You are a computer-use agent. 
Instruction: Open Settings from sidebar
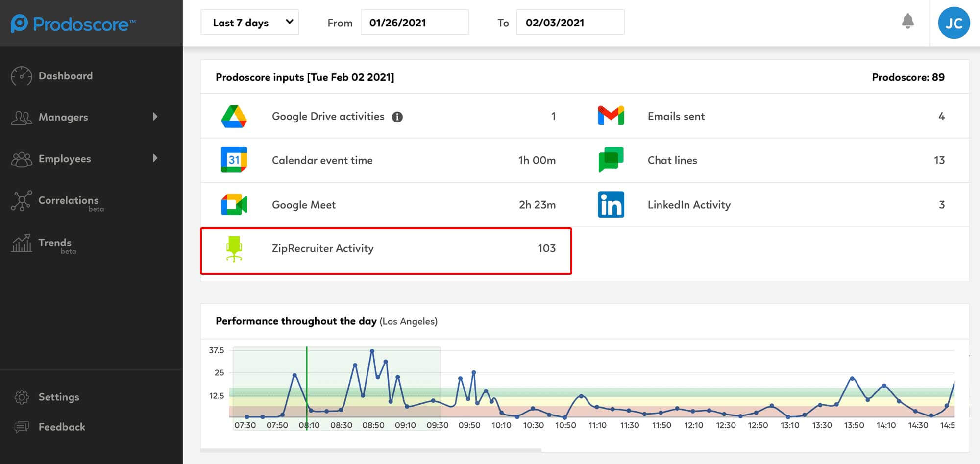tap(59, 397)
